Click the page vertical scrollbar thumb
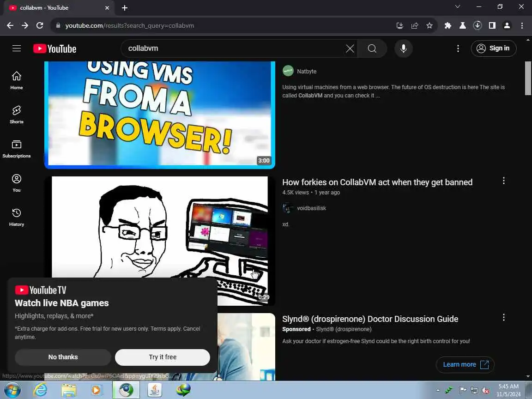532x399 pixels. click(528, 79)
